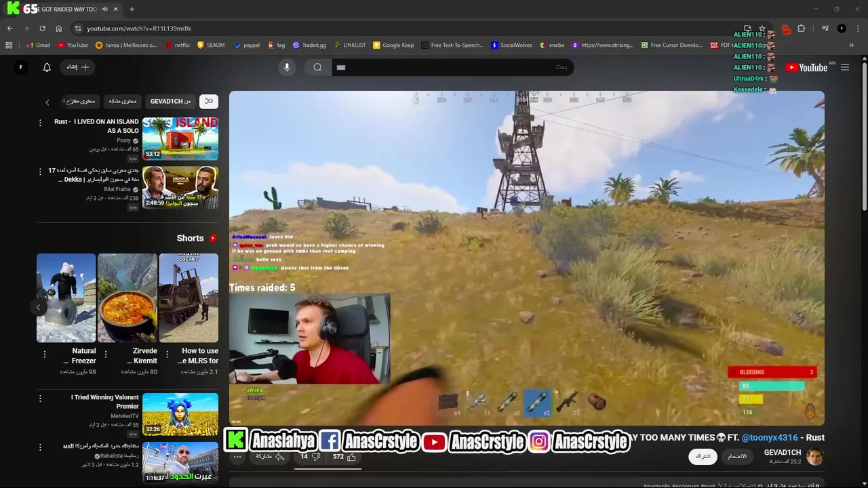This screenshot has height=488, width=868.
Task: Open the channel name 'Posty'
Action: point(123,140)
